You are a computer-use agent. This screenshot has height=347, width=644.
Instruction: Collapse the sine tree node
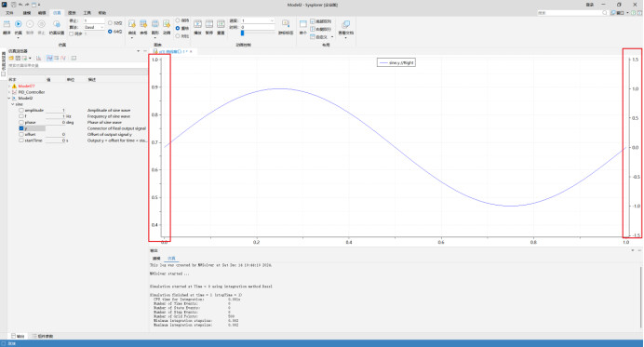point(13,104)
